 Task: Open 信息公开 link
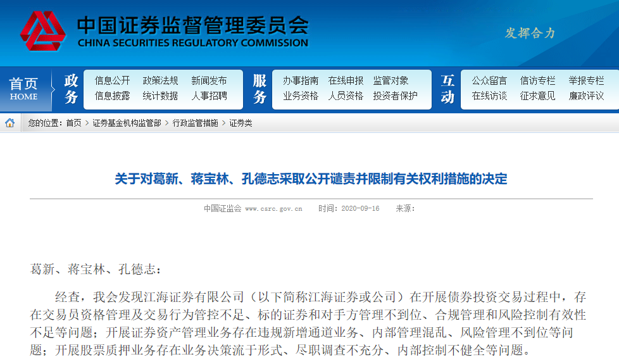[112, 81]
